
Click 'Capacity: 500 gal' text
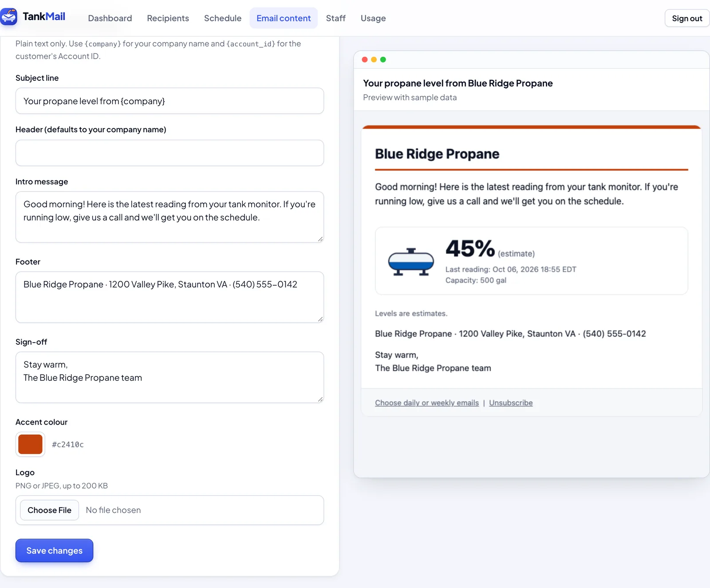476,280
